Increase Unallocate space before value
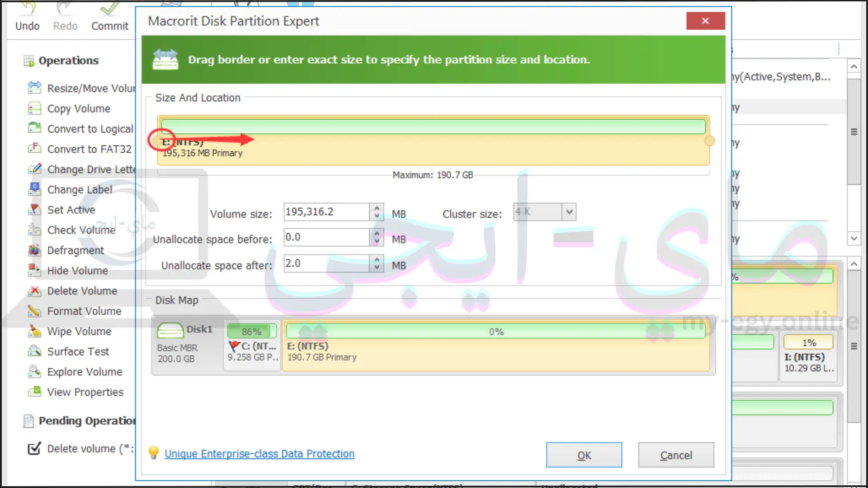This screenshot has height=488, width=868. click(377, 233)
